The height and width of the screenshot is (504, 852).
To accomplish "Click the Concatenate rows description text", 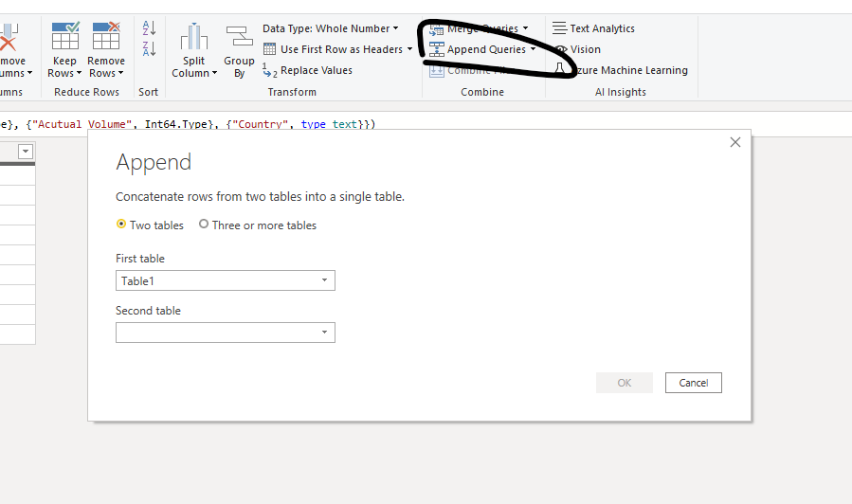I will [260, 197].
